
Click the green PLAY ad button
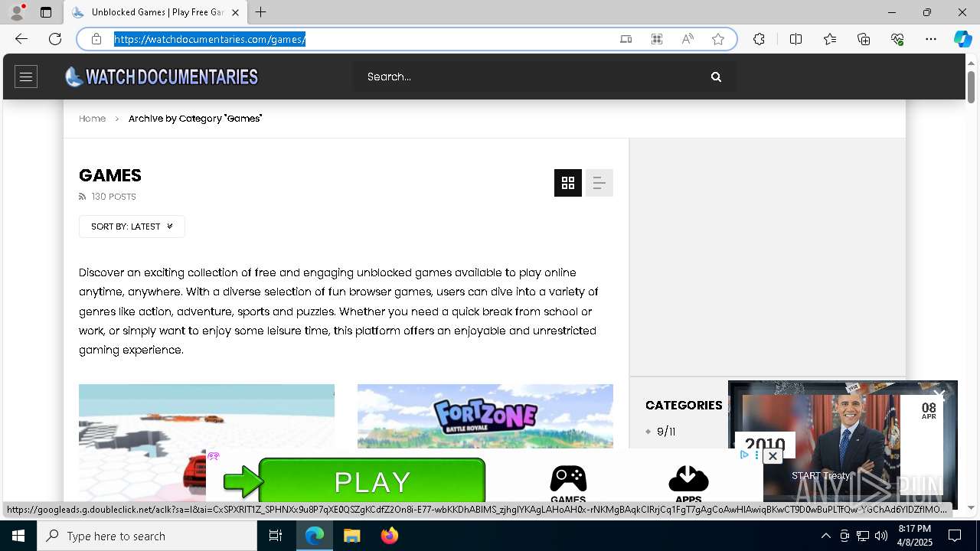click(x=372, y=481)
